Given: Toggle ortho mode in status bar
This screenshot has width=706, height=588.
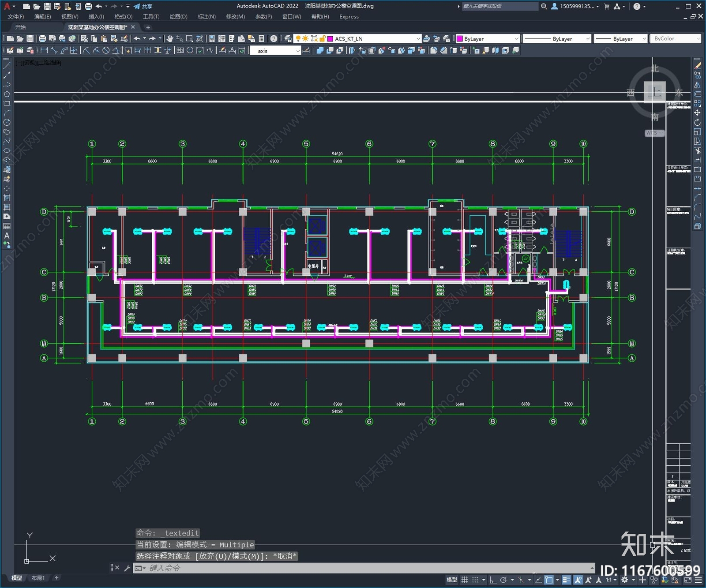Looking at the screenshot, I should 493,580.
